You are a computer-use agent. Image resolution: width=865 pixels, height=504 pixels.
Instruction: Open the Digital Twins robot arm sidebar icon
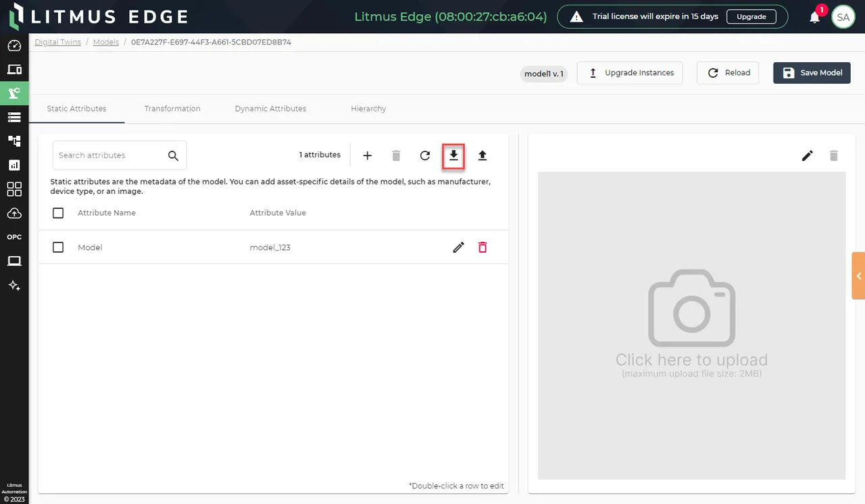(x=14, y=93)
